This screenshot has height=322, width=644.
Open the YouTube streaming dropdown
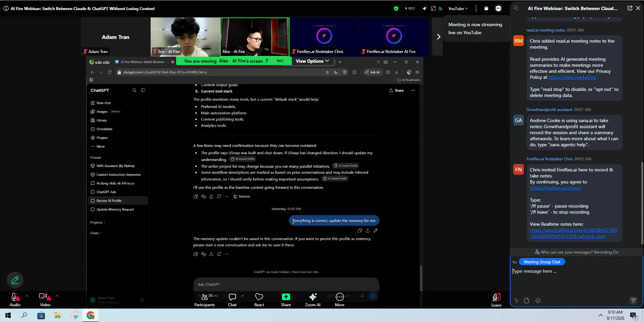458,8
